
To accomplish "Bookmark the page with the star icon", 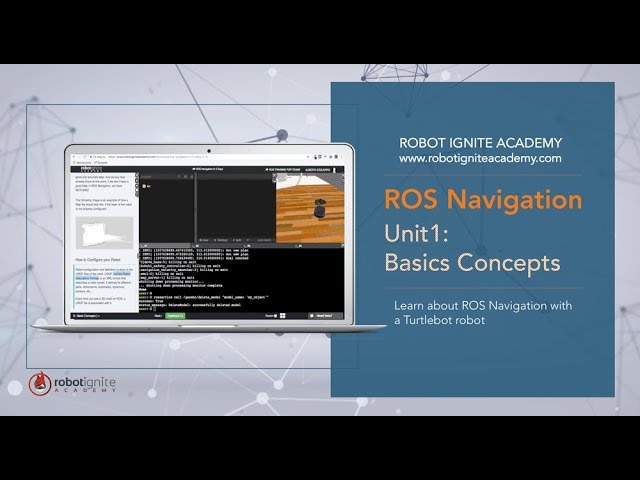I will tap(308, 157).
